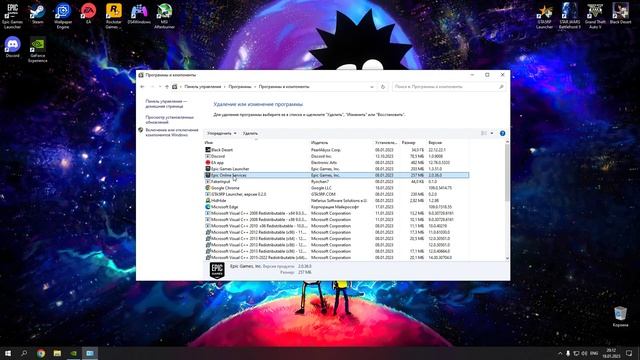Select Microsoft Visual C++ 2015-2022 Redistributable row
This screenshot has width=640, height=360.
[336, 258]
